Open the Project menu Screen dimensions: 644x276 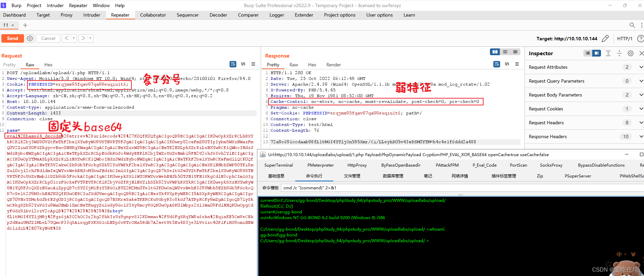pyautogui.click(x=34, y=5)
